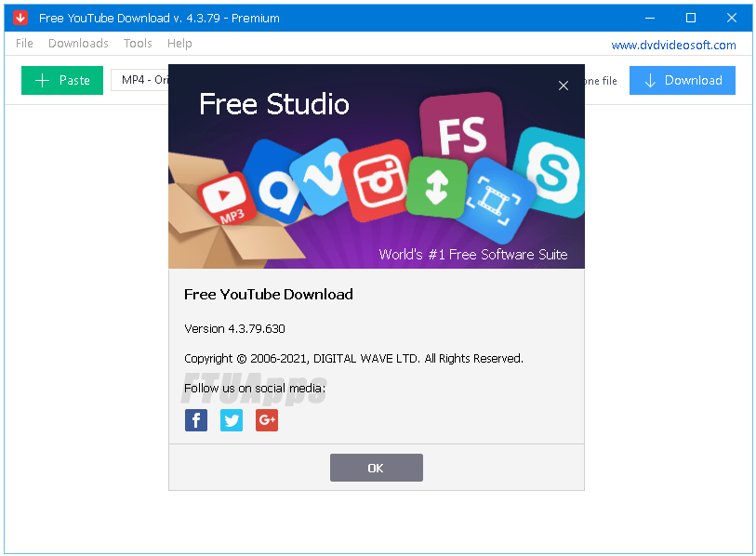756x556 pixels.
Task: Click the green Paste button
Action: [62, 80]
